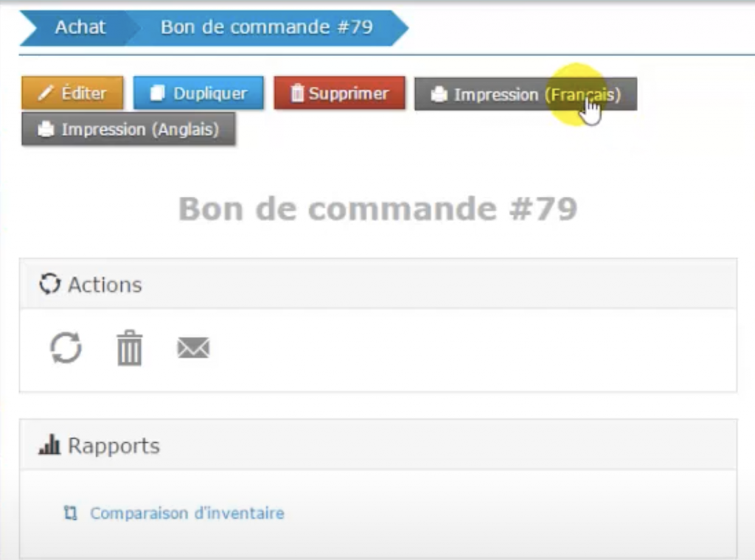Click the icon left of Comparaison d'inventaire

[71, 513]
